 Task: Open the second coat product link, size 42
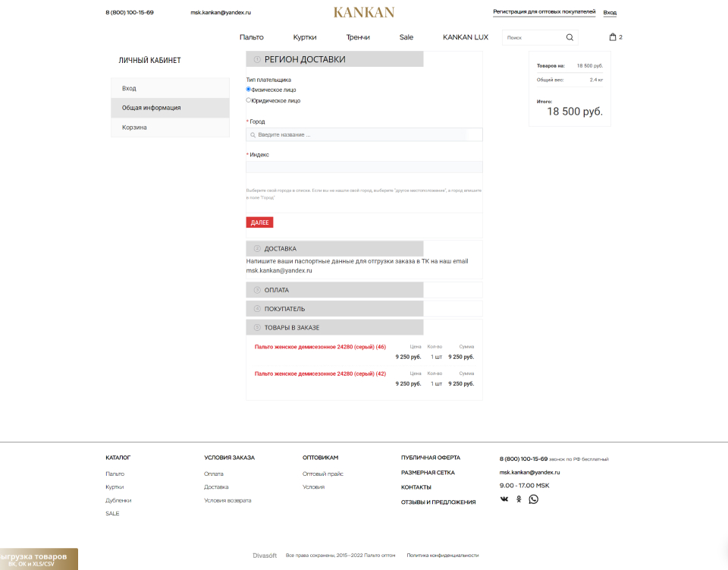(x=320, y=374)
